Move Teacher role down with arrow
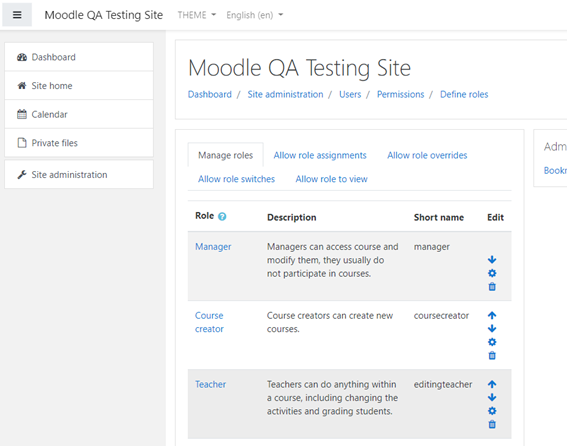Image resolution: width=567 pixels, height=446 pixels. tap(492, 398)
